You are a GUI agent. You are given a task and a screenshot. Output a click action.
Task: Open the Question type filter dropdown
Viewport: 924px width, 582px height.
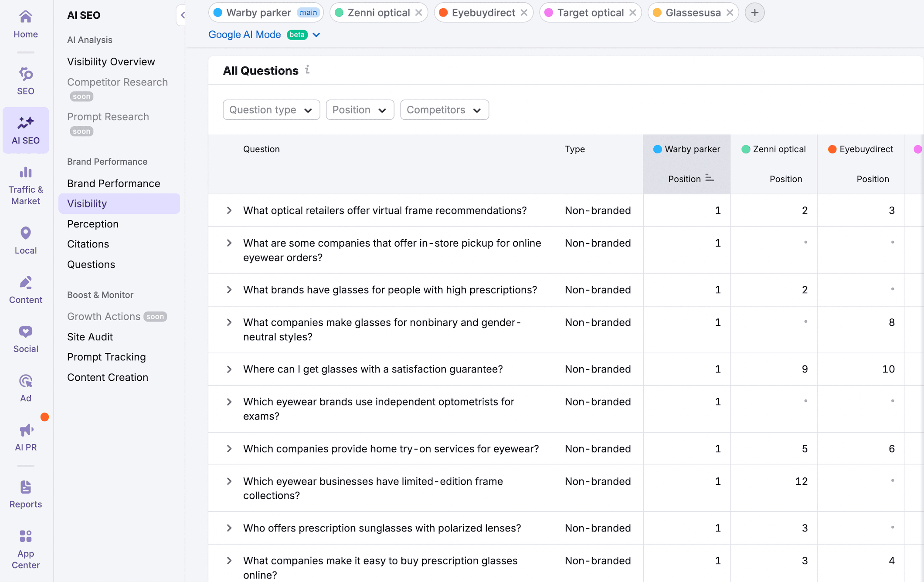(271, 110)
